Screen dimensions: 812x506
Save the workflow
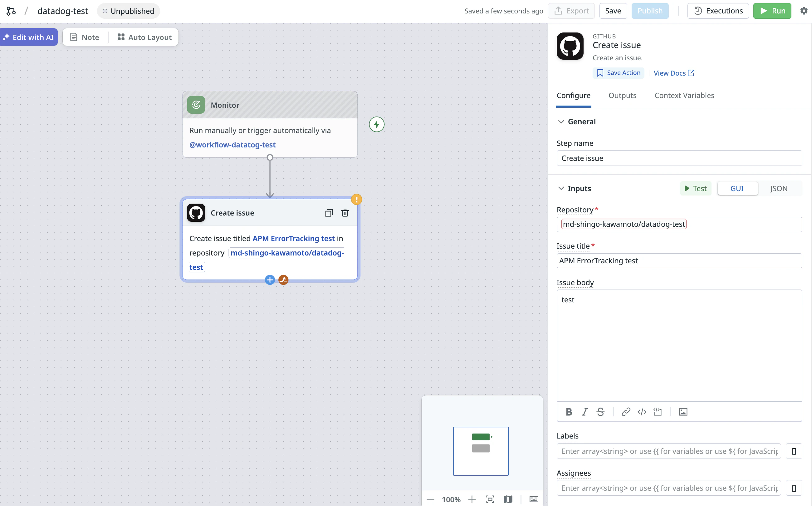(613, 11)
